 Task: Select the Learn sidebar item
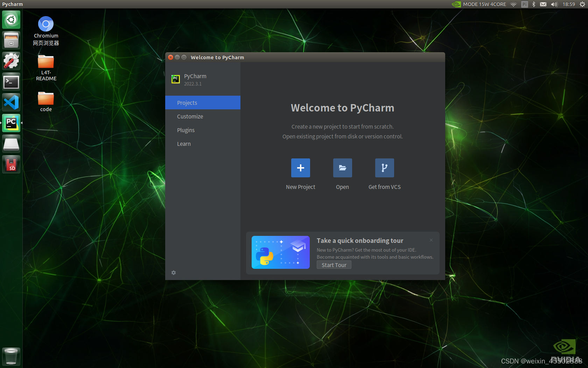[x=184, y=144]
